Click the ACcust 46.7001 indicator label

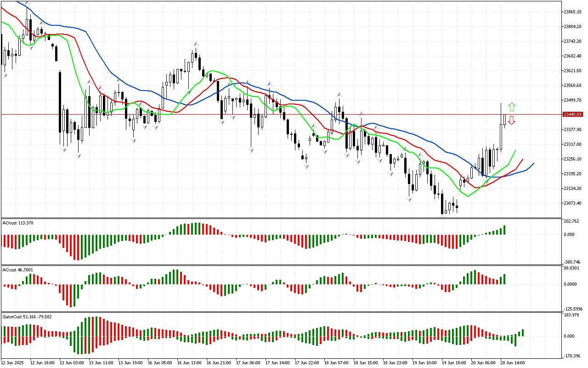(x=17, y=270)
